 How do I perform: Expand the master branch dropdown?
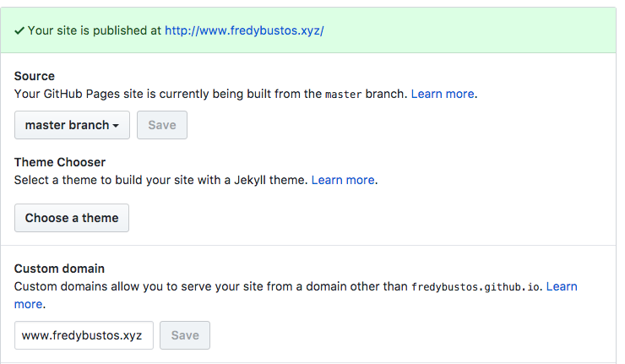(x=72, y=125)
